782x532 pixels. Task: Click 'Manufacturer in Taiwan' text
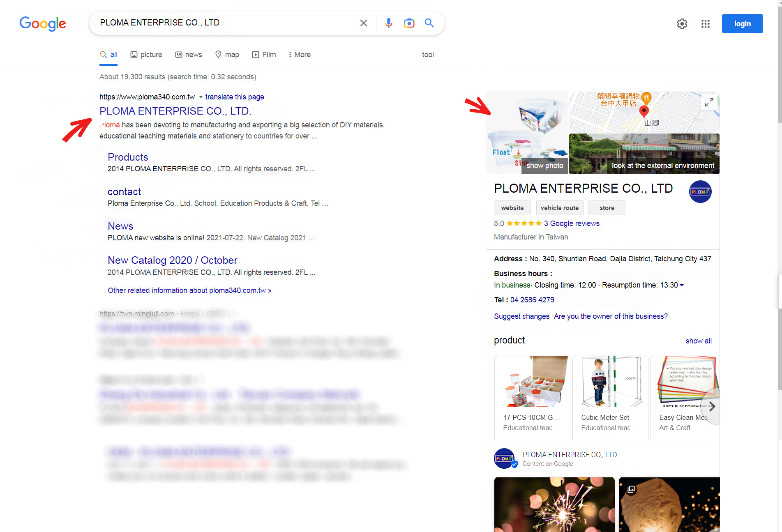coord(531,237)
